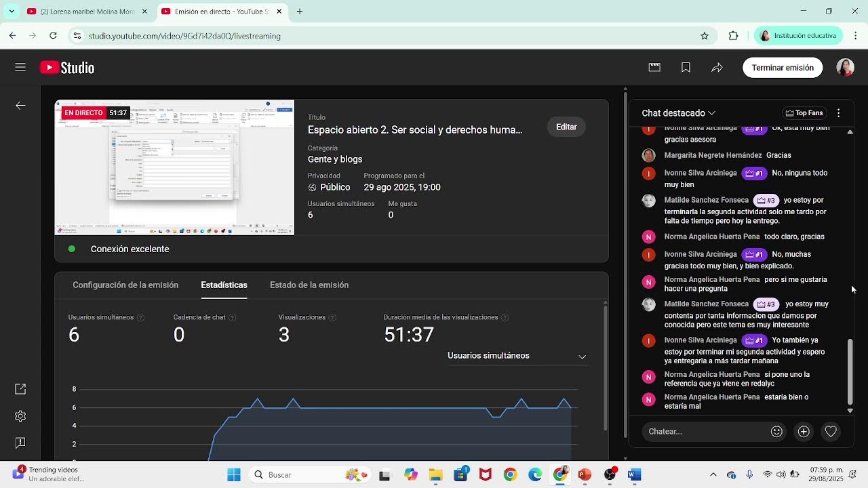
Task: Open the account avatar menu in Studio
Action: (845, 67)
